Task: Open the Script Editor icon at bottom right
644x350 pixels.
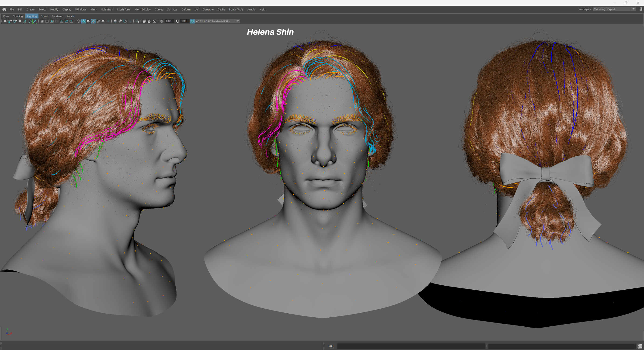Action: tap(640, 346)
